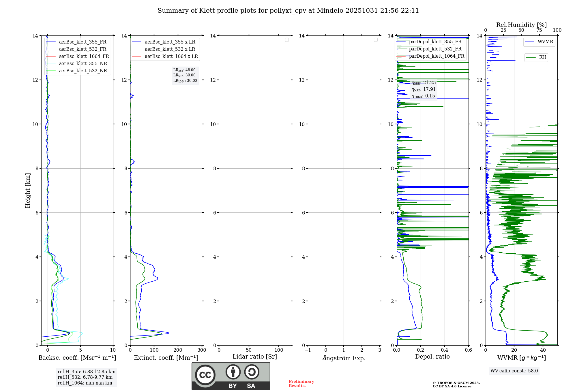This screenshot has width=577, height=392.
Task: Click the Creative Commons CC circle icon
Action: (205, 375)
